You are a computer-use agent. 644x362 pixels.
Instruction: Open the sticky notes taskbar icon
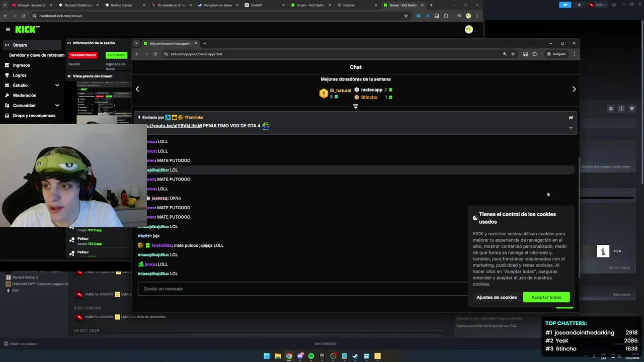[377, 356]
